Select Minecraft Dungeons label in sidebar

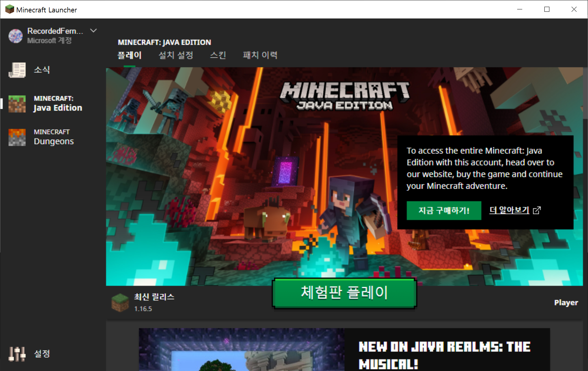click(x=54, y=137)
